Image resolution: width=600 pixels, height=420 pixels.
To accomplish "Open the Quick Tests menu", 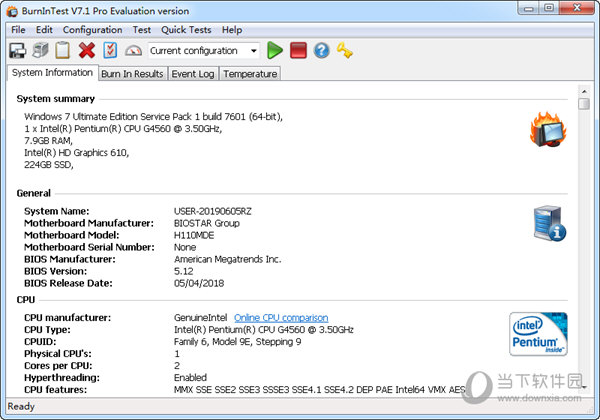I will 187,30.
